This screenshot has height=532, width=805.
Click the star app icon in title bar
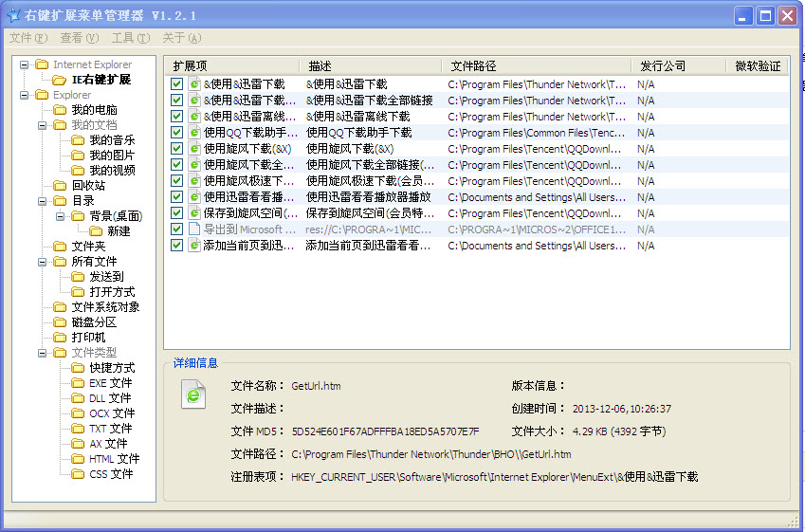point(13,15)
